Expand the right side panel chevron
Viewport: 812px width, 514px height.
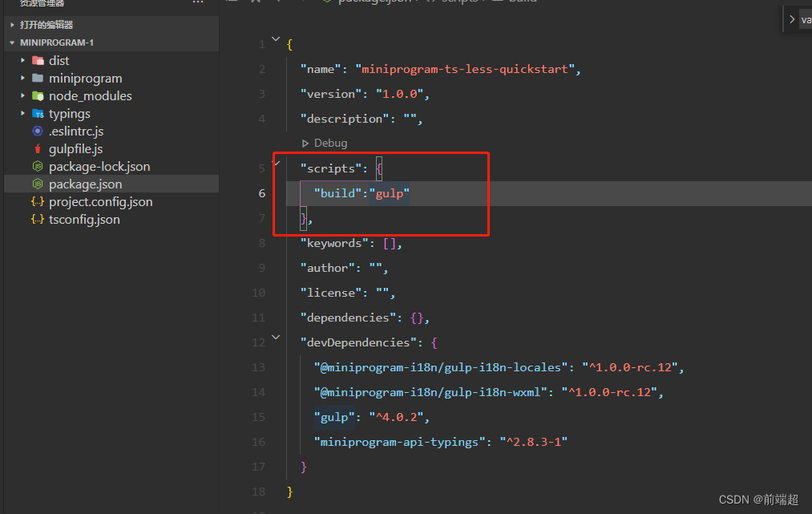click(x=792, y=19)
